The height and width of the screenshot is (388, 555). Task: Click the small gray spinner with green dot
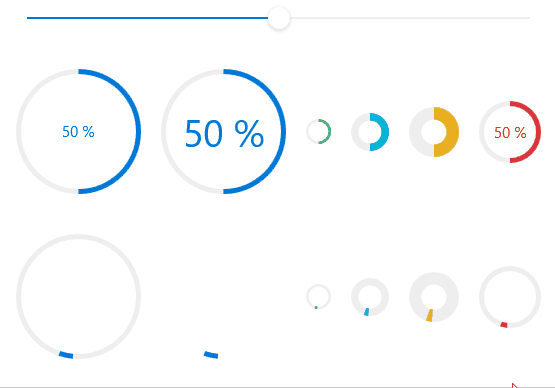pyautogui.click(x=319, y=297)
